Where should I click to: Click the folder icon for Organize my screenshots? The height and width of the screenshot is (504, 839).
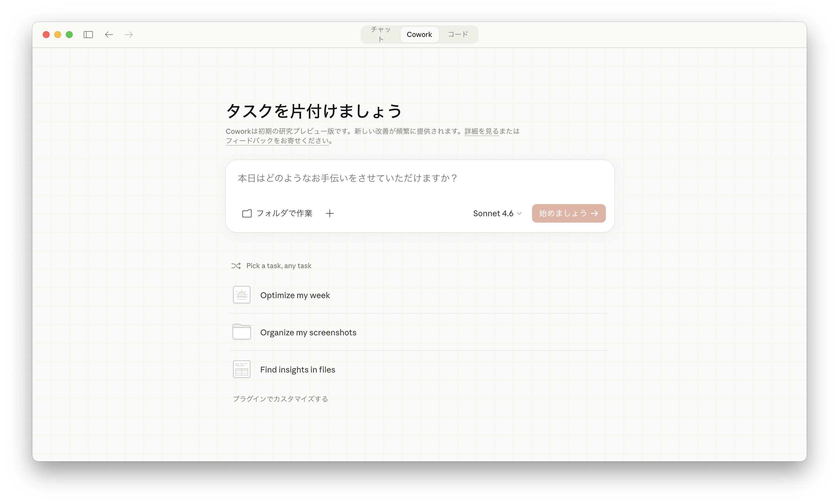(x=241, y=332)
